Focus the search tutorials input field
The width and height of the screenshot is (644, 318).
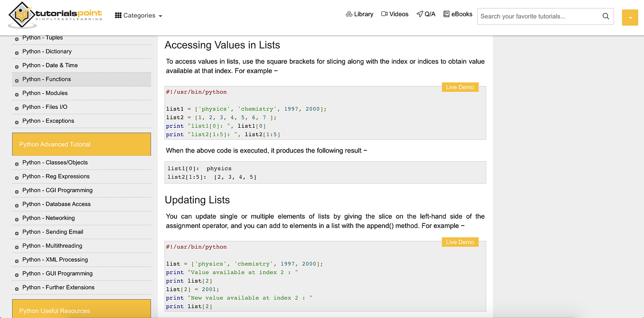(x=540, y=16)
